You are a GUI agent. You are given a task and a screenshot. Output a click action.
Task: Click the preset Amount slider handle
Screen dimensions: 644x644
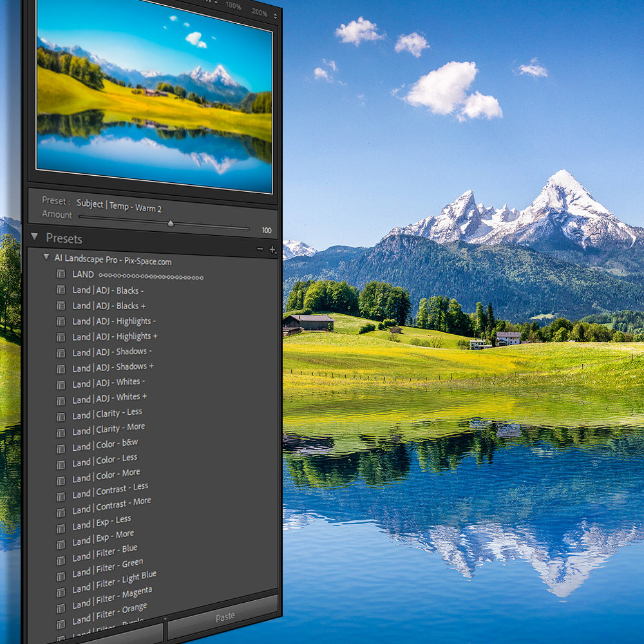pyautogui.click(x=171, y=223)
